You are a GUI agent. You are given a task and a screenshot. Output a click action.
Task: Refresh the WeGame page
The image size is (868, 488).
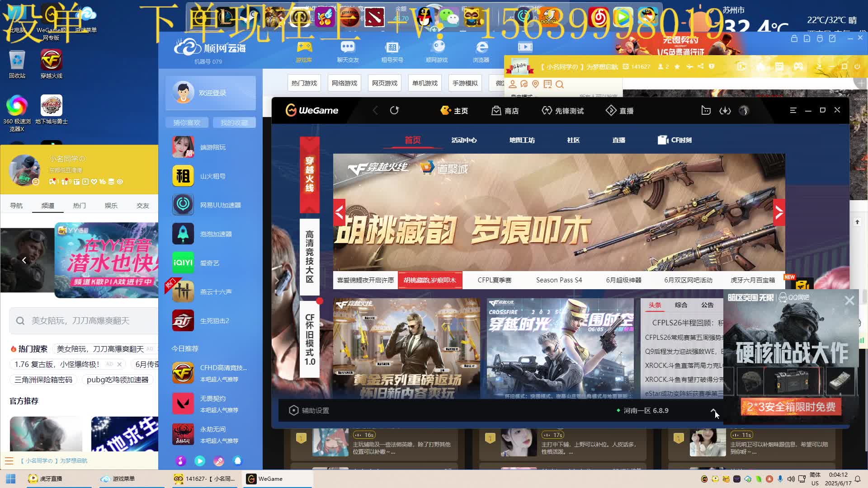coord(394,111)
